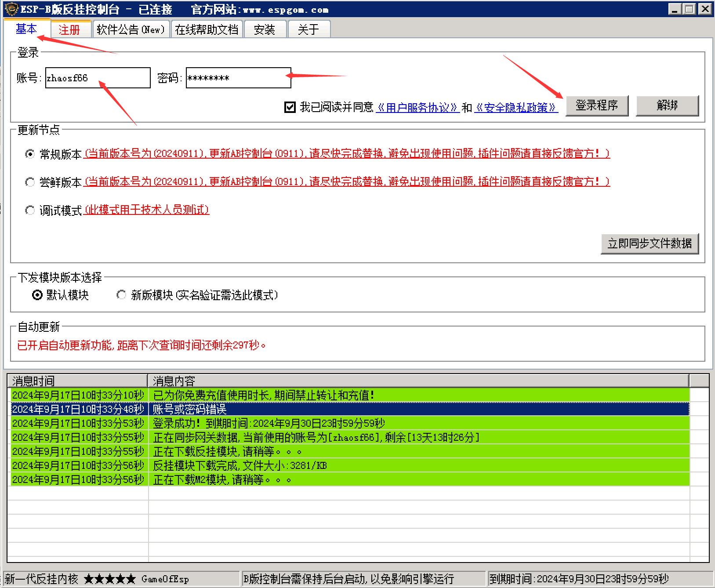Open the 关于 tab

(x=309, y=30)
